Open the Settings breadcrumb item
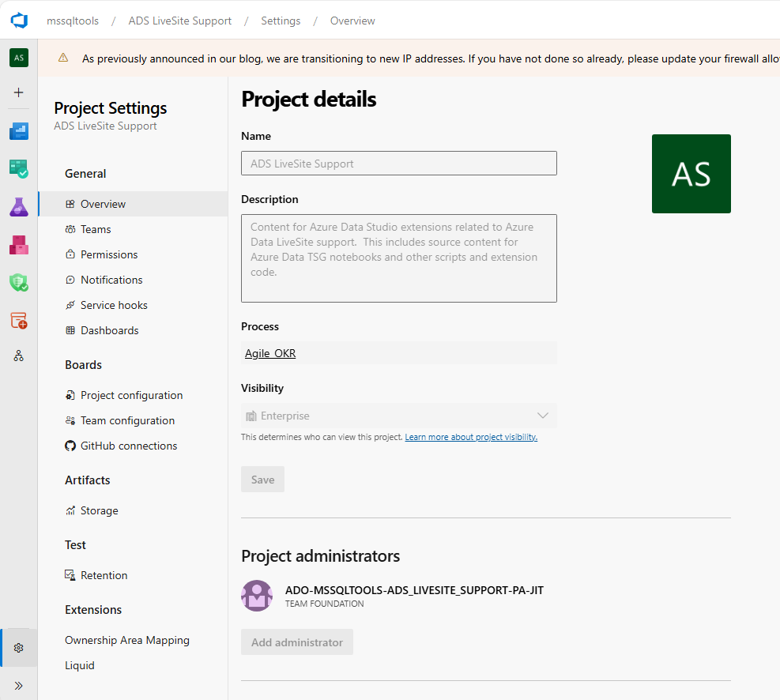 coord(281,21)
